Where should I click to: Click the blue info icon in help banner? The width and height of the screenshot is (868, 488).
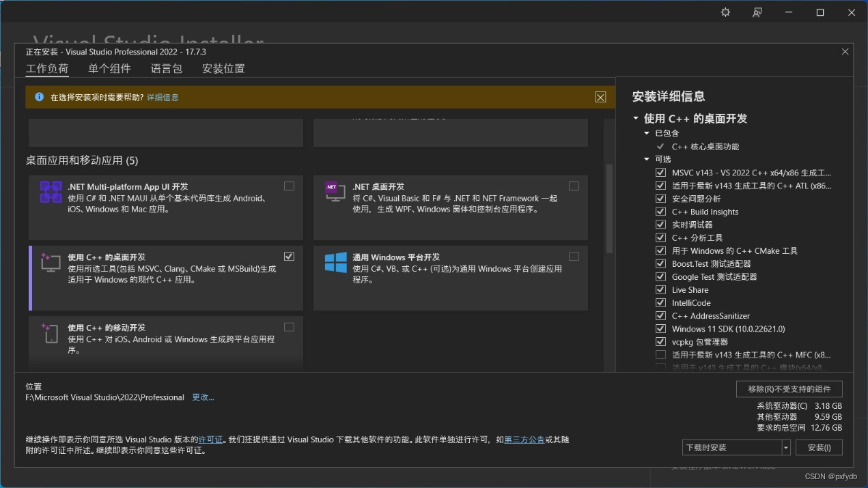coord(39,97)
